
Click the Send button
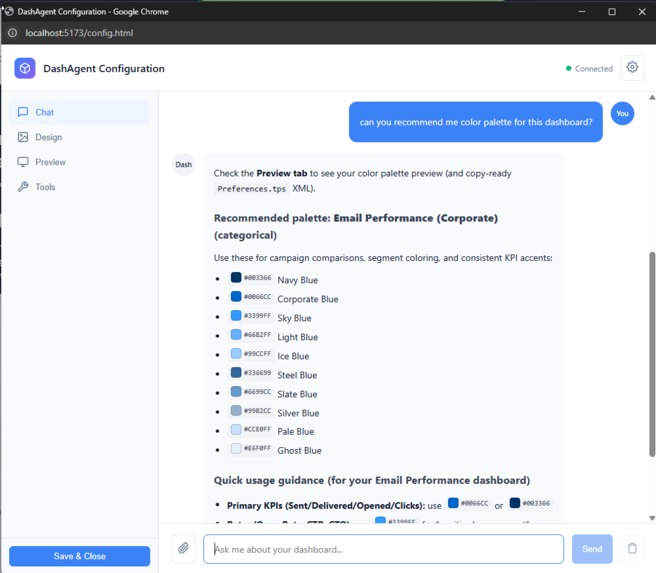point(592,548)
